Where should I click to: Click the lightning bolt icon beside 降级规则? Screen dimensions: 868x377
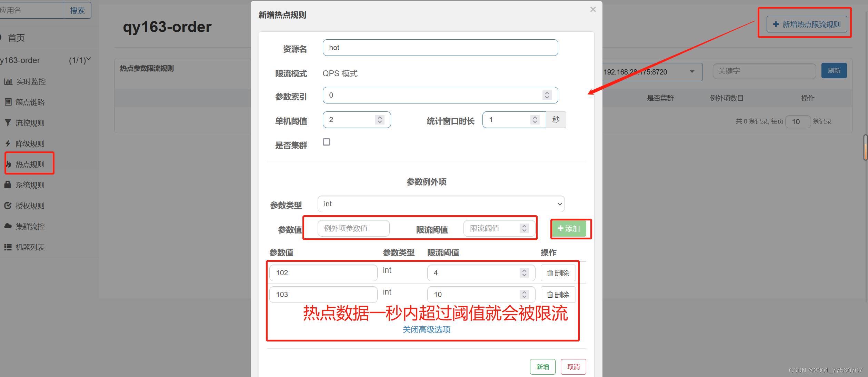(x=8, y=143)
